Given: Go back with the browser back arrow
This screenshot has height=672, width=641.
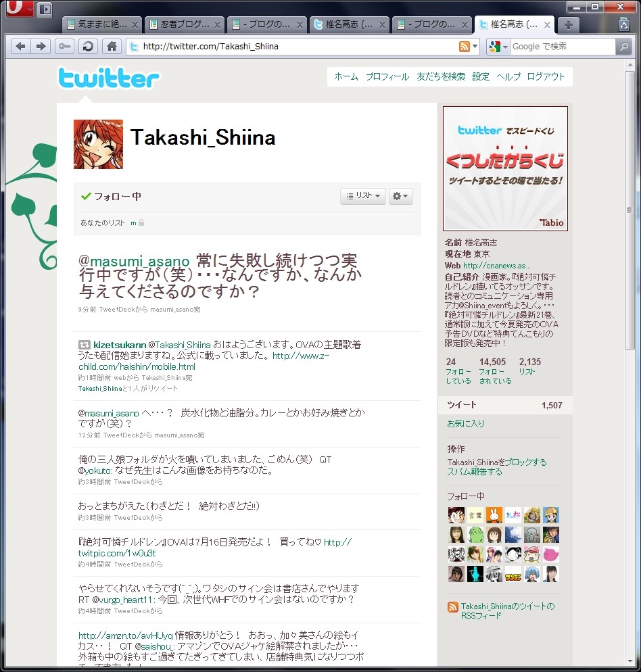Looking at the screenshot, I should pos(20,46).
